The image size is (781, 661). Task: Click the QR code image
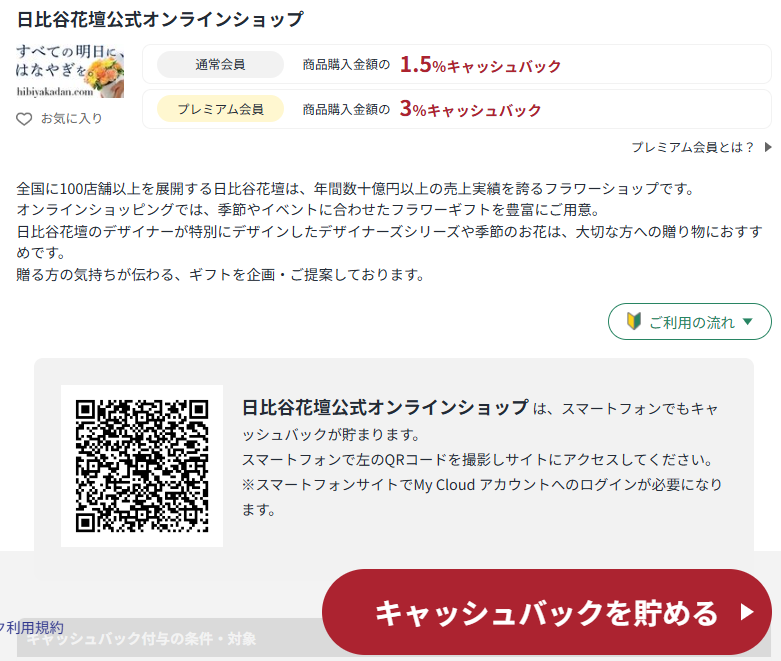point(142,466)
